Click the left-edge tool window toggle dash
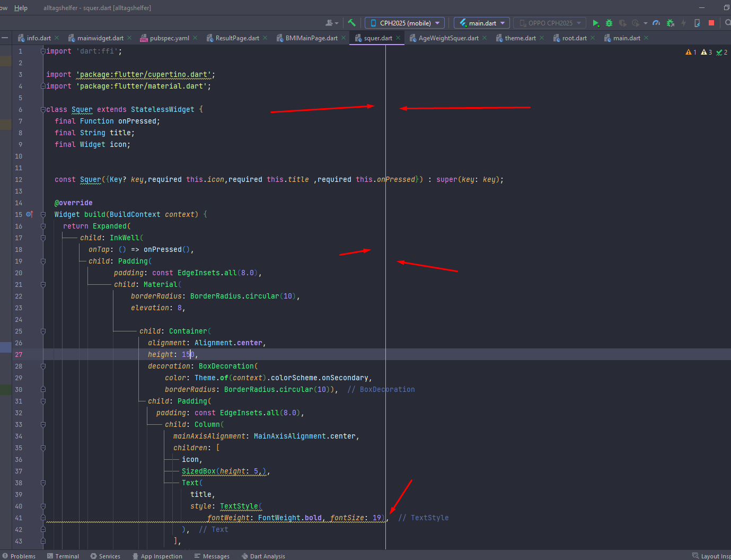 (5, 38)
